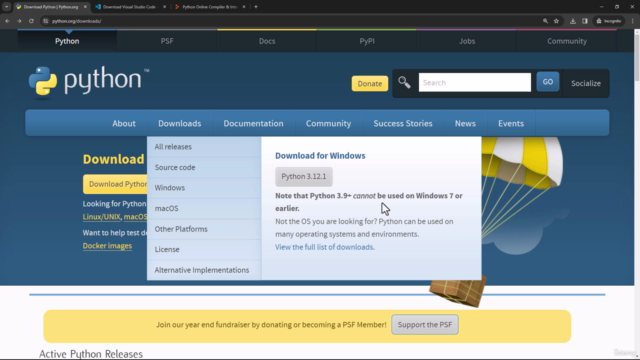
Task: Choose macOS in Downloads menu
Action: coord(204,208)
